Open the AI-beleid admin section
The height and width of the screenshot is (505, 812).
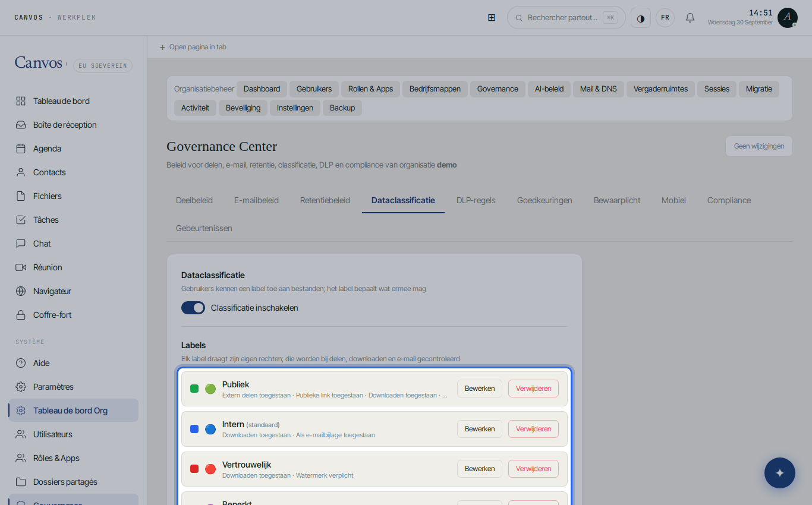(549, 89)
